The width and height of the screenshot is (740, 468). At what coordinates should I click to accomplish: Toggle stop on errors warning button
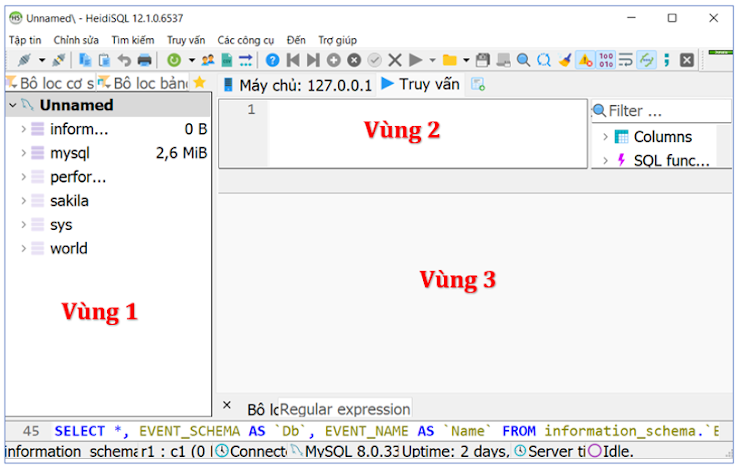click(585, 60)
